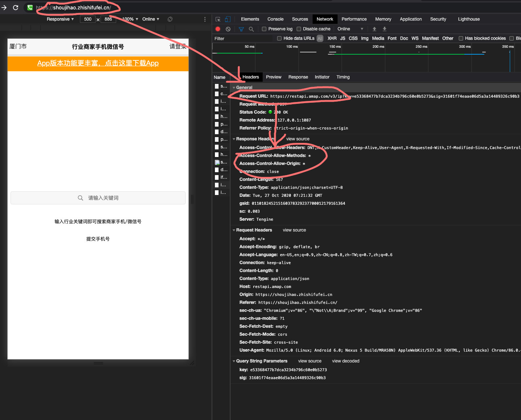The height and width of the screenshot is (420, 521).
Task: Click the orange App download banner link
Action: click(x=98, y=63)
